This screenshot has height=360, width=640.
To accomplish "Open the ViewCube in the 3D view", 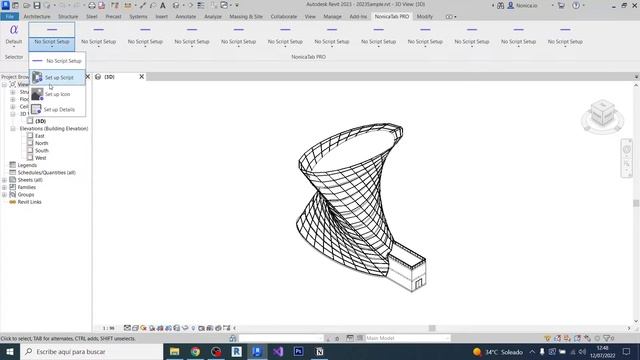I will (602, 116).
